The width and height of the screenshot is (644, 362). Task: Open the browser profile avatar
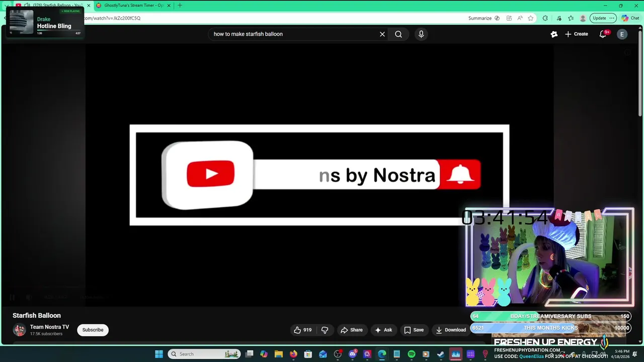(583, 18)
